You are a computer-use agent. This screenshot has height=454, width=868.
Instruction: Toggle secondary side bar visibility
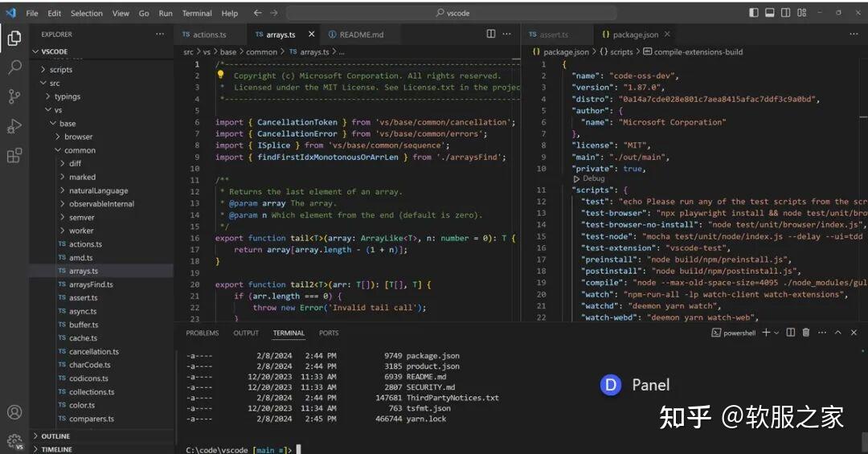pyautogui.click(x=785, y=13)
